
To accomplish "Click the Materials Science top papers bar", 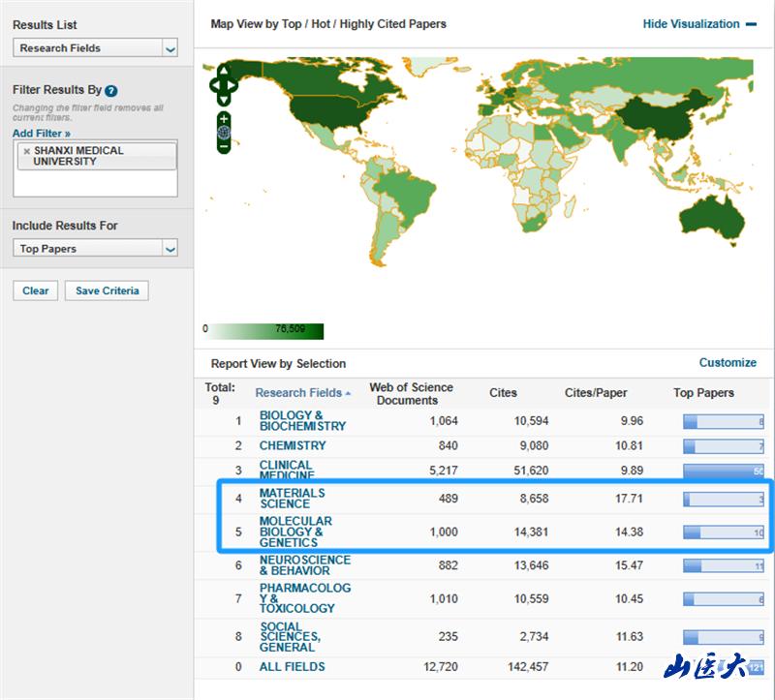I will pos(723,500).
